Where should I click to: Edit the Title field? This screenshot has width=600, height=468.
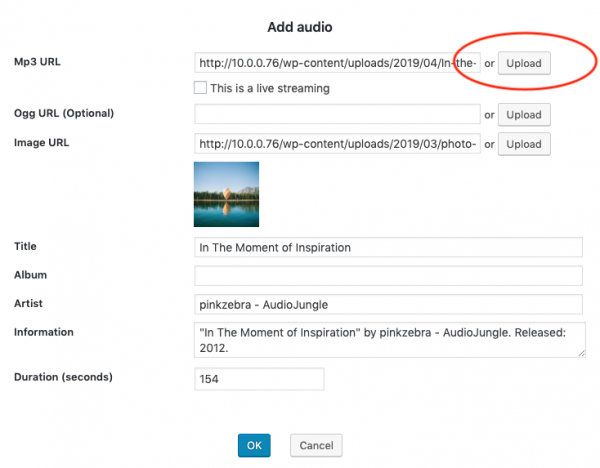[x=388, y=247]
